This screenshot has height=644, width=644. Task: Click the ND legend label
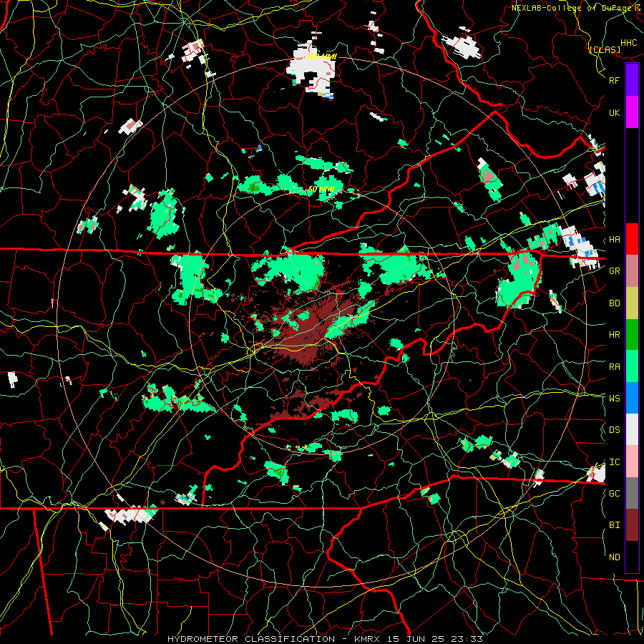[x=615, y=557]
